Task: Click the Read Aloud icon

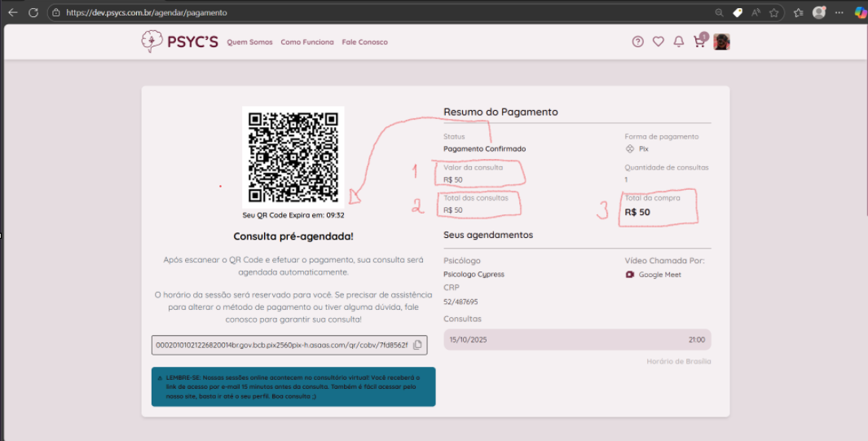Action: click(756, 13)
